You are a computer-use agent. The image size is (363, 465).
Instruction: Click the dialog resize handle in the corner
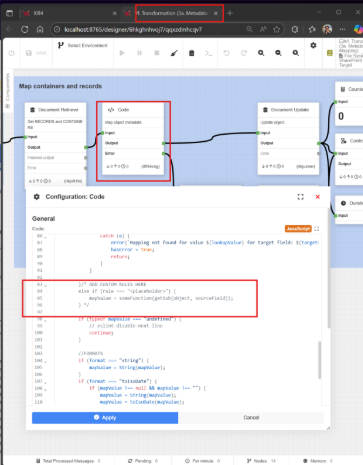click(328, 428)
